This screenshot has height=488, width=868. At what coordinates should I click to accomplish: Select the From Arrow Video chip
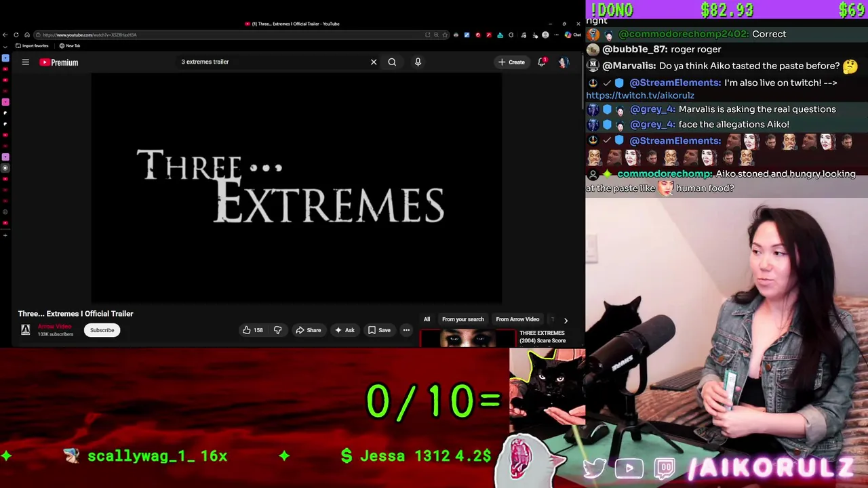[517, 319]
